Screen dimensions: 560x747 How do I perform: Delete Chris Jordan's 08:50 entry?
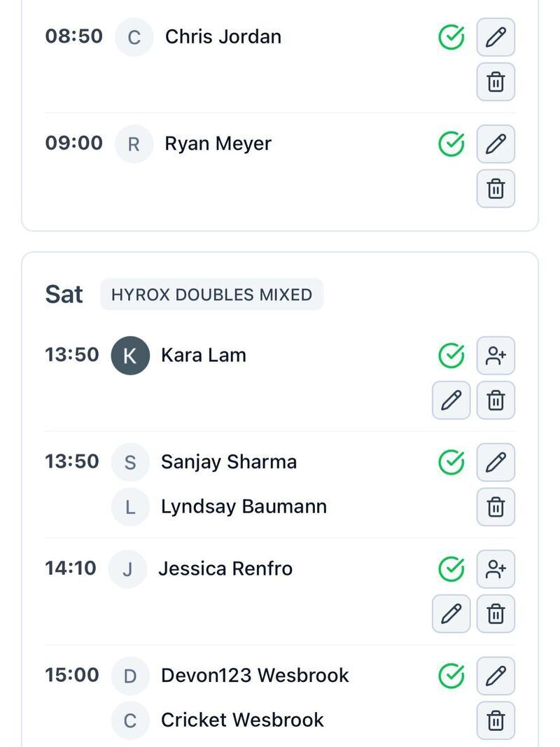(x=496, y=82)
